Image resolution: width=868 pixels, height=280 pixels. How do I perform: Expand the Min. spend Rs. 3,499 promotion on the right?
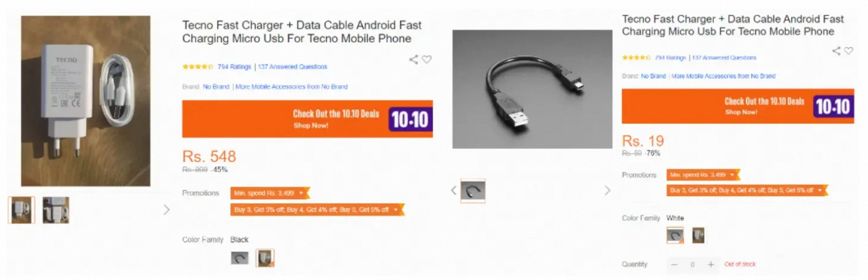pos(703,175)
